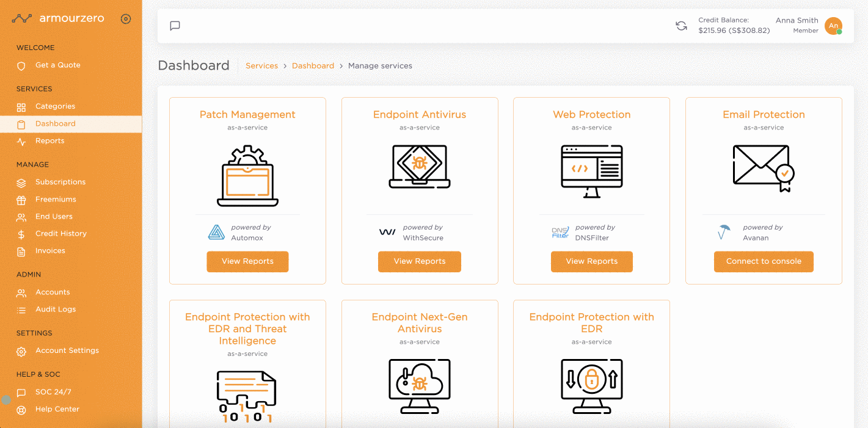This screenshot has height=428, width=868.
Task: Connect to console for Email Protection
Action: coord(764,261)
